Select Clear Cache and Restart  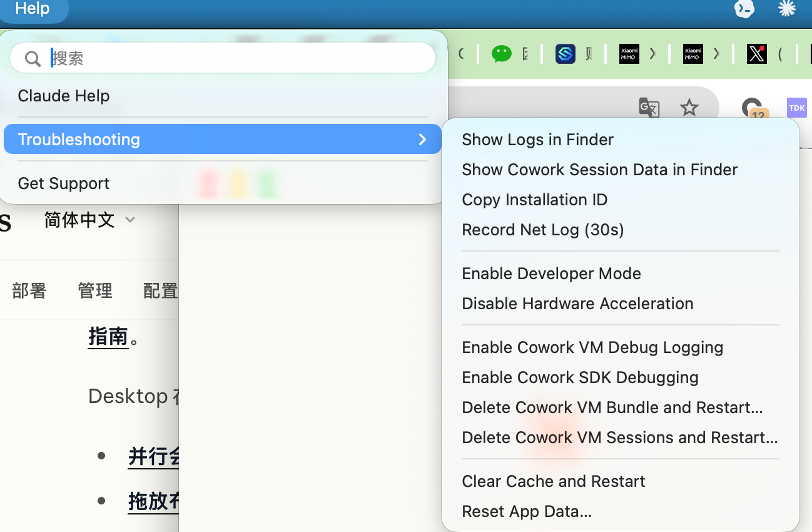[620, 481]
